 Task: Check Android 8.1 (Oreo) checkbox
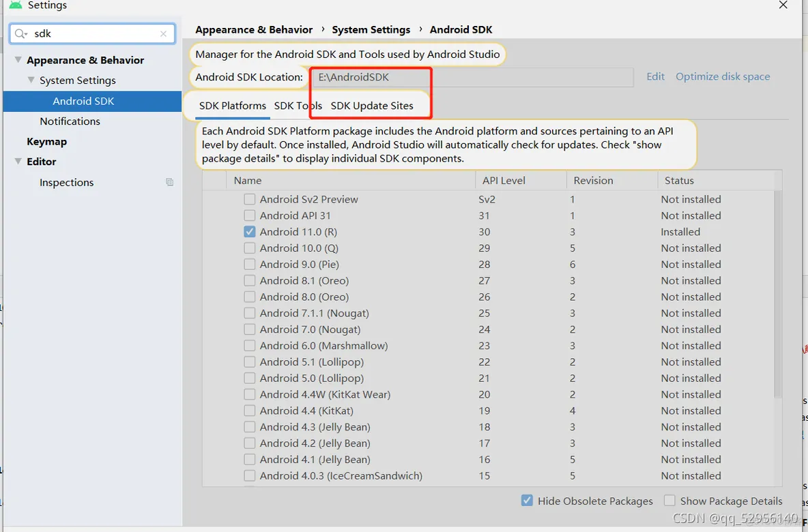click(x=249, y=281)
